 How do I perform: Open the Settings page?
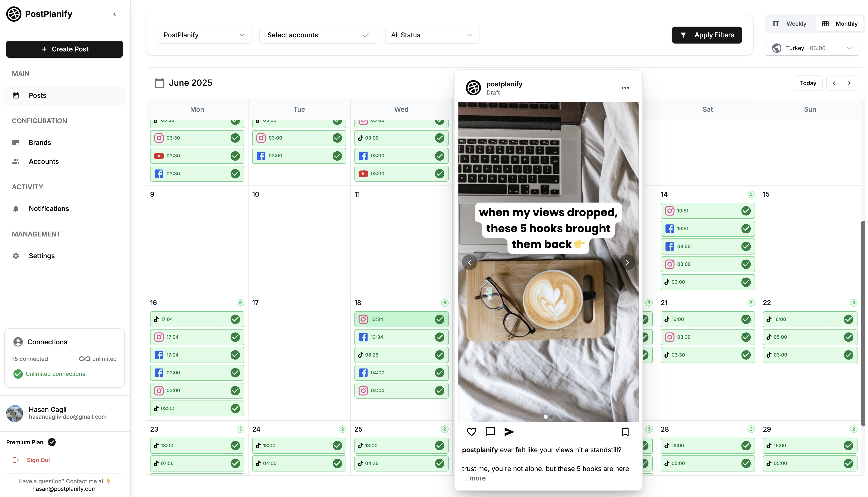click(x=42, y=255)
